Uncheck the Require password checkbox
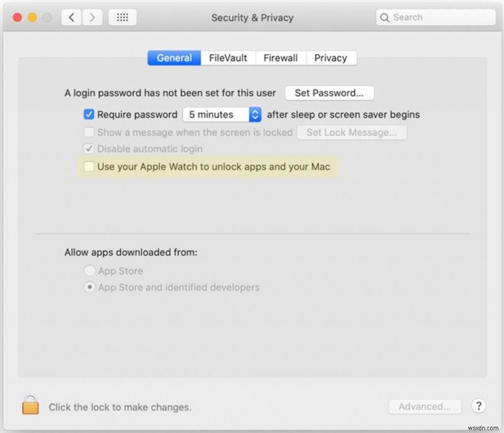504x433 pixels. 89,114
